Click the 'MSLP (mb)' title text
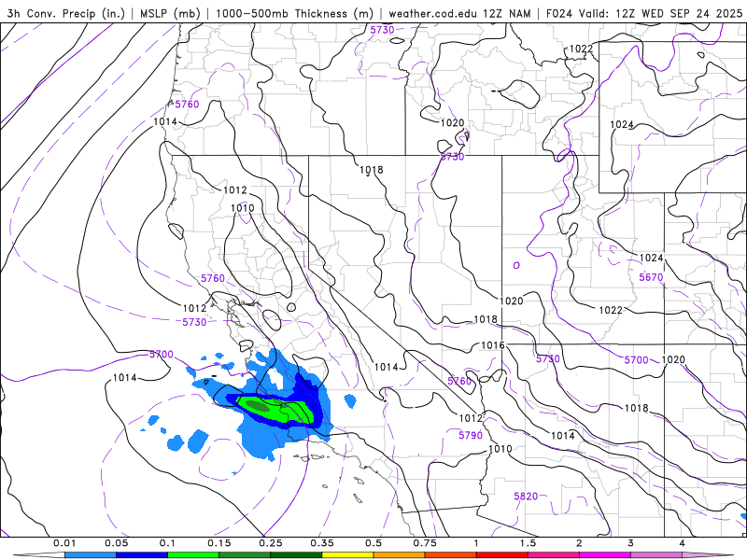This screenshot has height=560, width=747. coord(170,14)
